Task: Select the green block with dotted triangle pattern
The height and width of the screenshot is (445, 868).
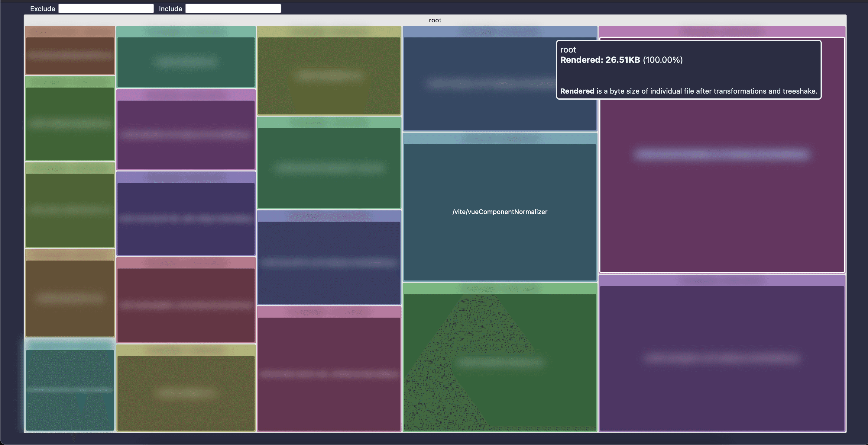Action: click(x=500, y=362)
